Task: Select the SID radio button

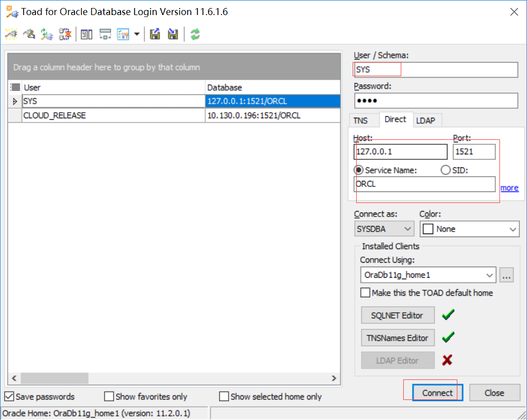Action: [445, 170]
